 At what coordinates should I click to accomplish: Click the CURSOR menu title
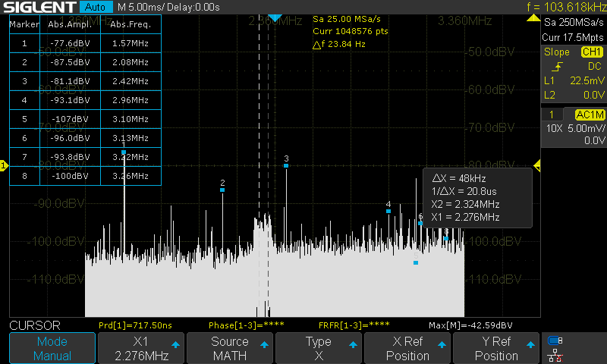pyautogui.click(x=35, y=325)
